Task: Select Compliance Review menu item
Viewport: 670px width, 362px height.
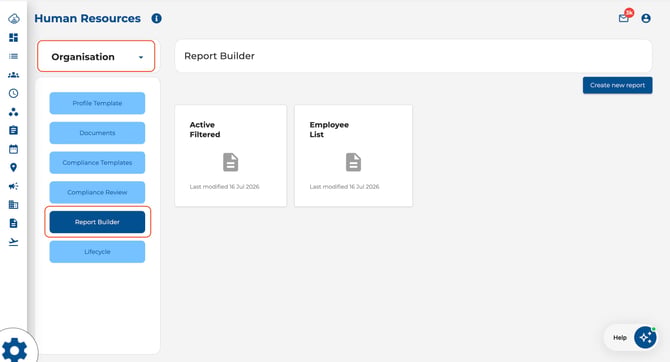Action: click(x=97, y=192)
